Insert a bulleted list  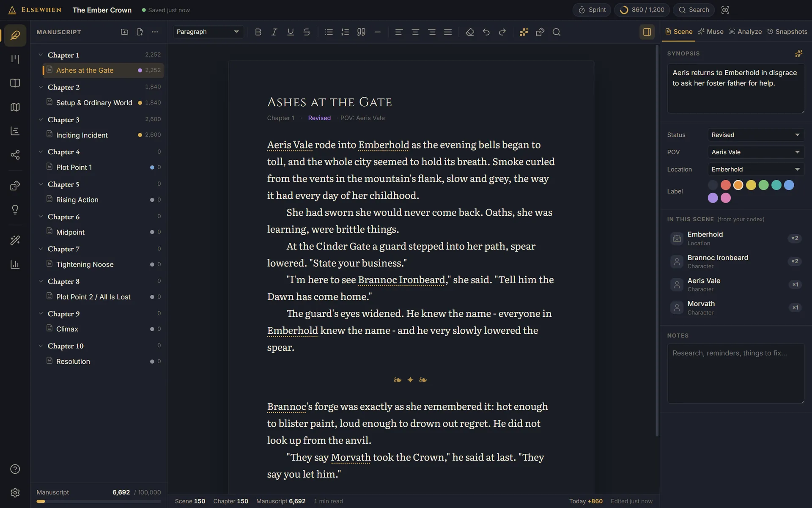click(x=329, y=32)
